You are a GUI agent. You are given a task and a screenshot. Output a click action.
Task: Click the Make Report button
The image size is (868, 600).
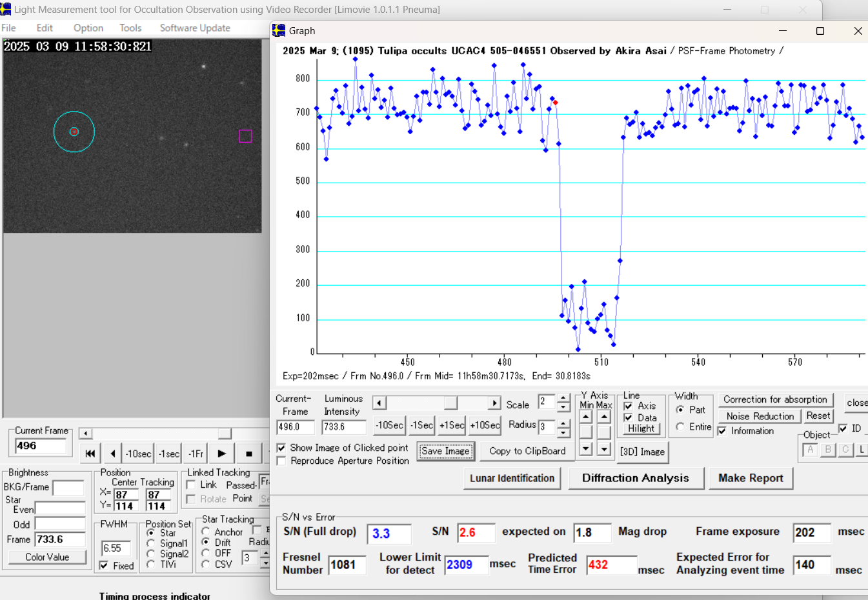coord(751,478)
